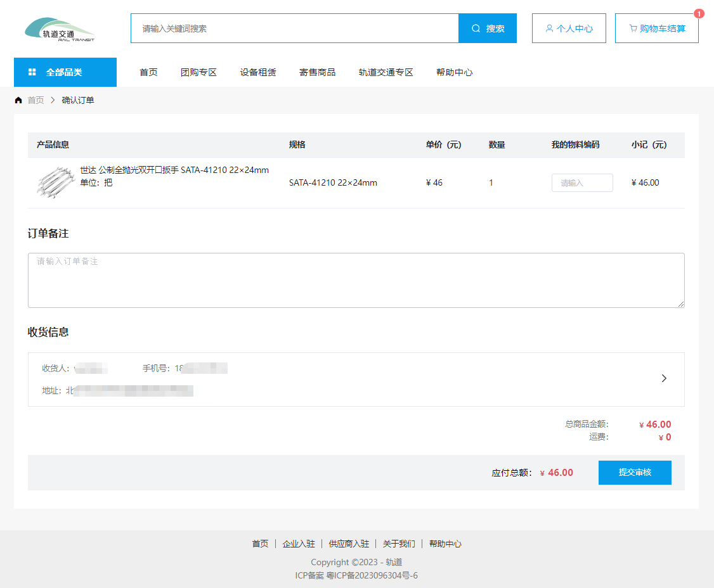Viewport: 714px width, 588px height.
Task: Focus the keyword search input field
Action: pyautogui.click(x=294, y=29)
